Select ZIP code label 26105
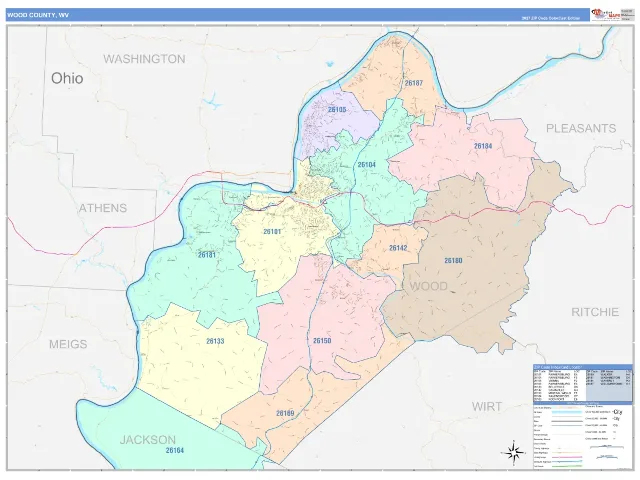The width and height of the screenshot is (640, 480). coord(337,109)
